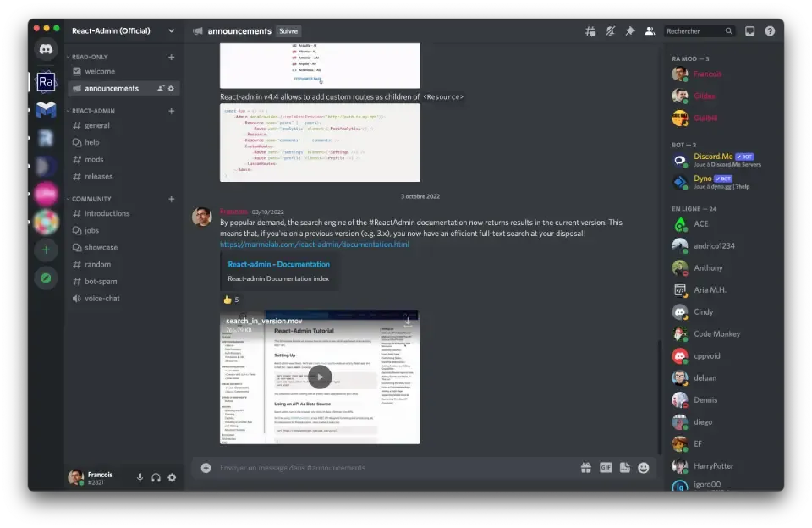The height and width of the screenshot is (528, 812).
Task: Open user settings gear
Action: coord(172,476)
